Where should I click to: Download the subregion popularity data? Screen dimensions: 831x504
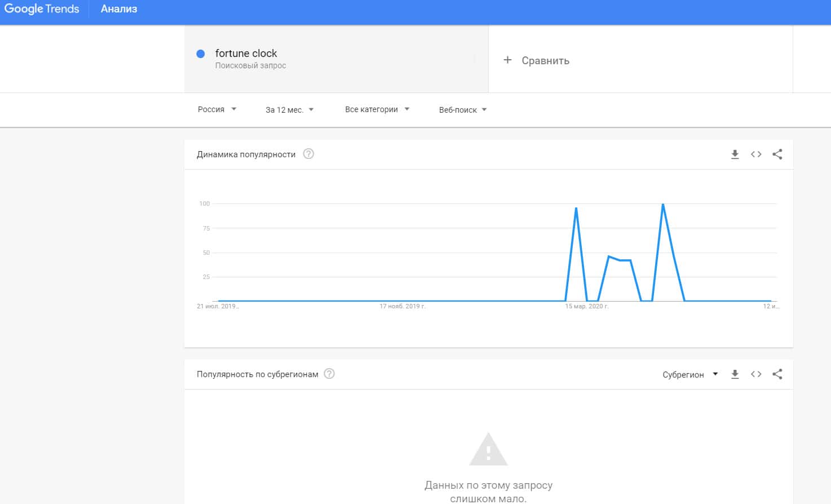[x=735, y=374]
